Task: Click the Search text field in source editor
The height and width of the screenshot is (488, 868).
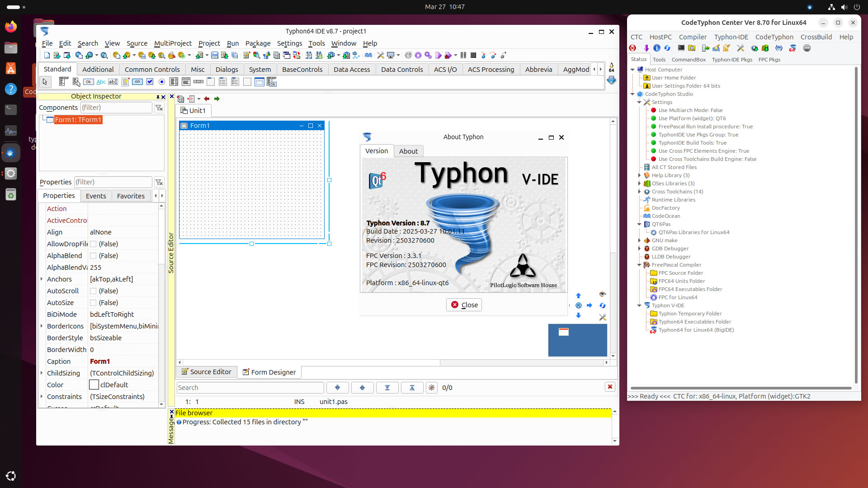Action: coord(250,388)
